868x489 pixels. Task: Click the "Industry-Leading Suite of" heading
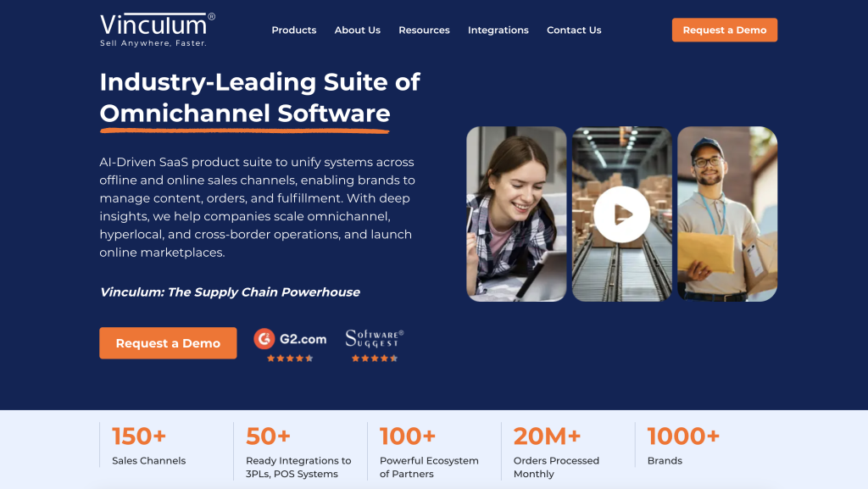(x=260, y=82)
